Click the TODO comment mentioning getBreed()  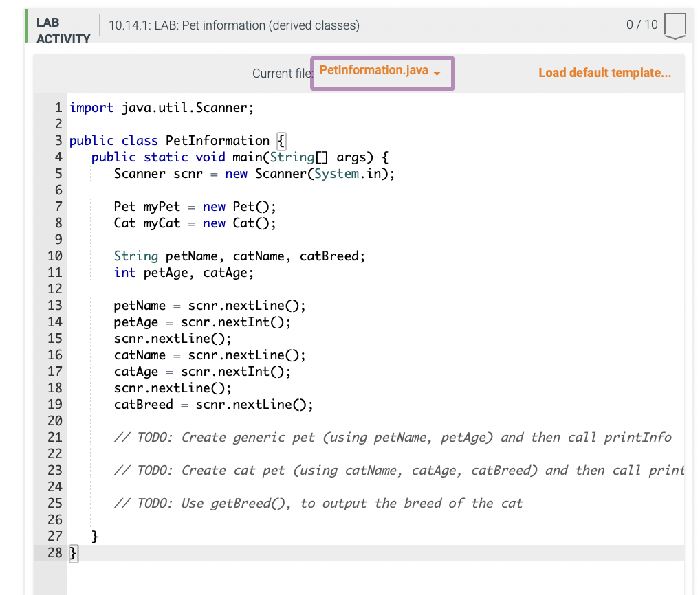tap(316, 503)
